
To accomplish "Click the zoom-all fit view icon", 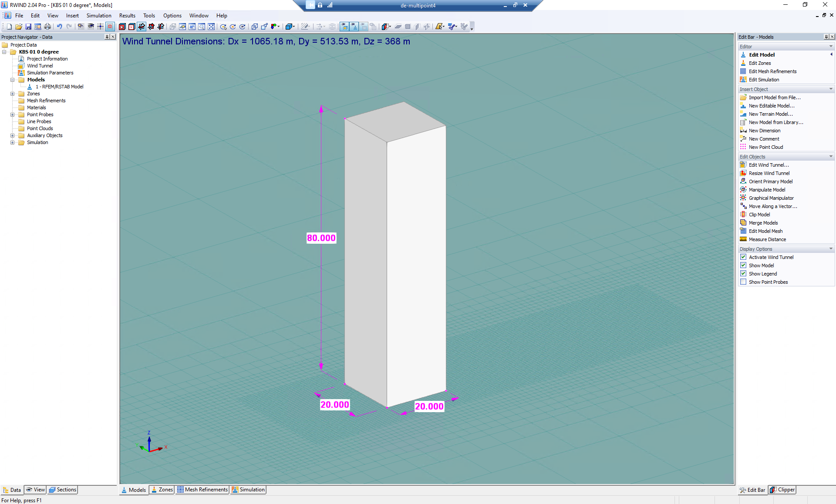I will click(x=211, y=27).
